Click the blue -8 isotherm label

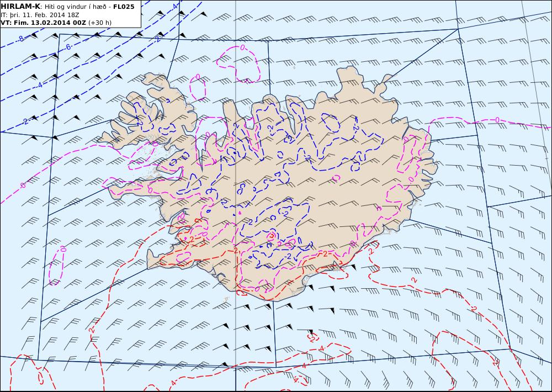(x=21, y=39)
